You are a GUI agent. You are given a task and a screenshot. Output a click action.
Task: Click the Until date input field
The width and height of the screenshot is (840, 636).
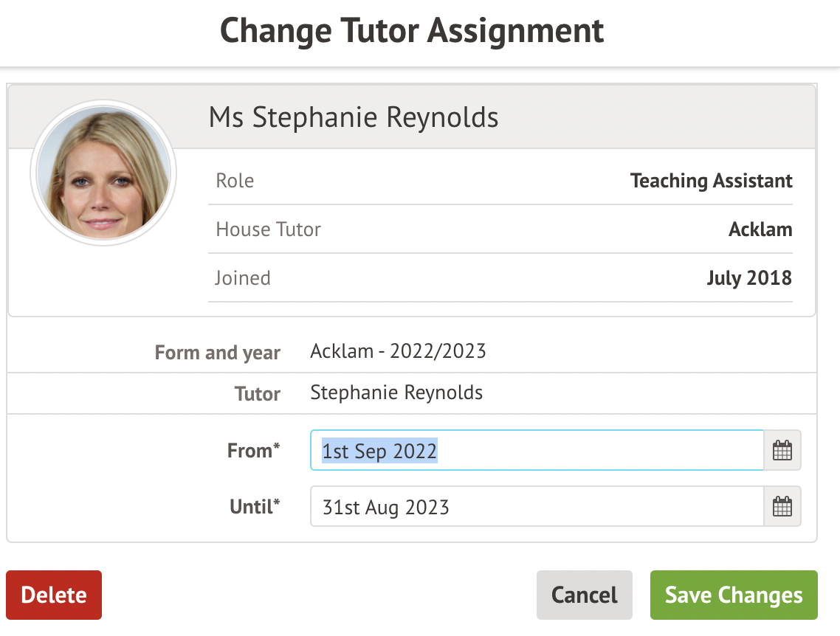click(536, 507)
